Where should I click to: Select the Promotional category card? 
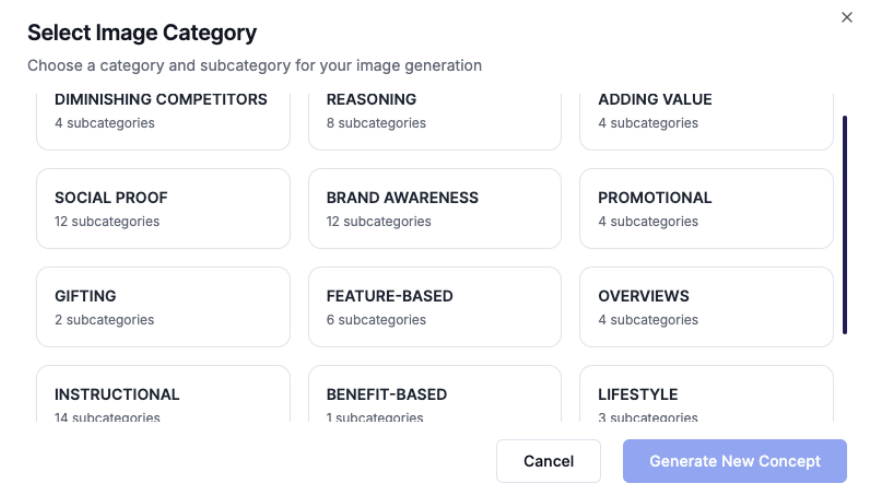(x=706, y=208)
